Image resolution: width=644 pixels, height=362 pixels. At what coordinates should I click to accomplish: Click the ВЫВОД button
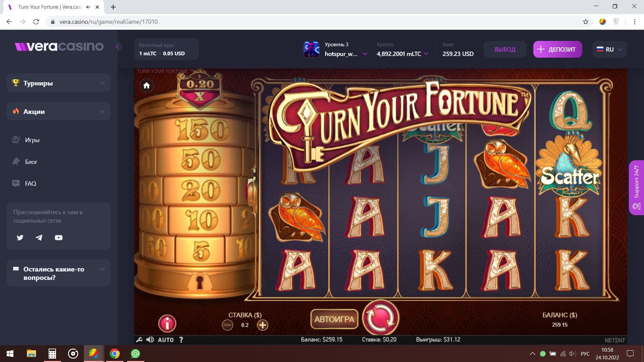(x=505, y=49)
